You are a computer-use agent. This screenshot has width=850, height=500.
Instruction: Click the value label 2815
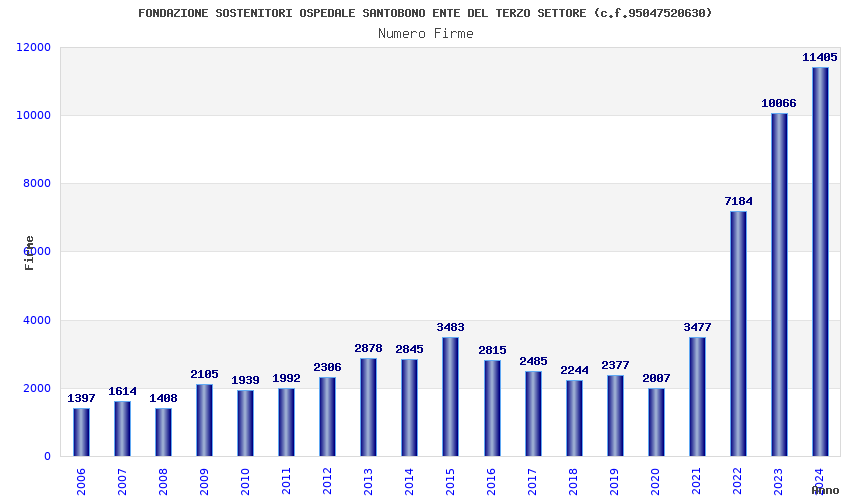(x=492, y=350)
